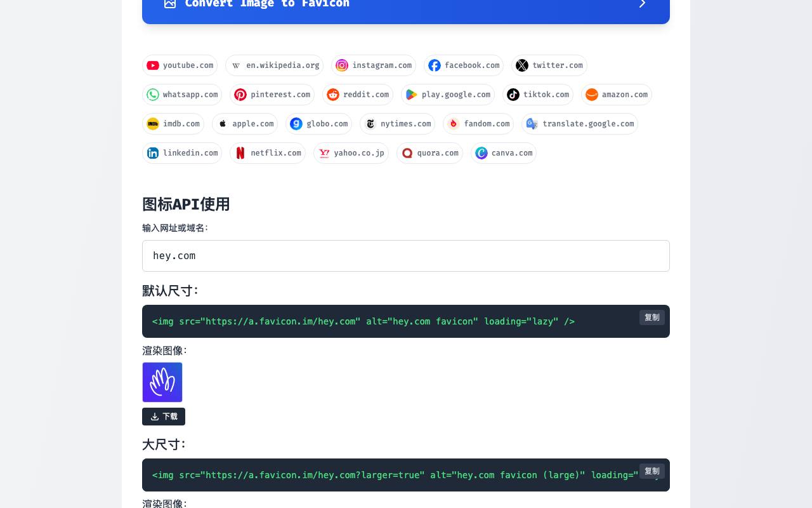Choose the instagram.com domain link
The height and width of the screenshot is (508, 812).
tap(374, 65)
